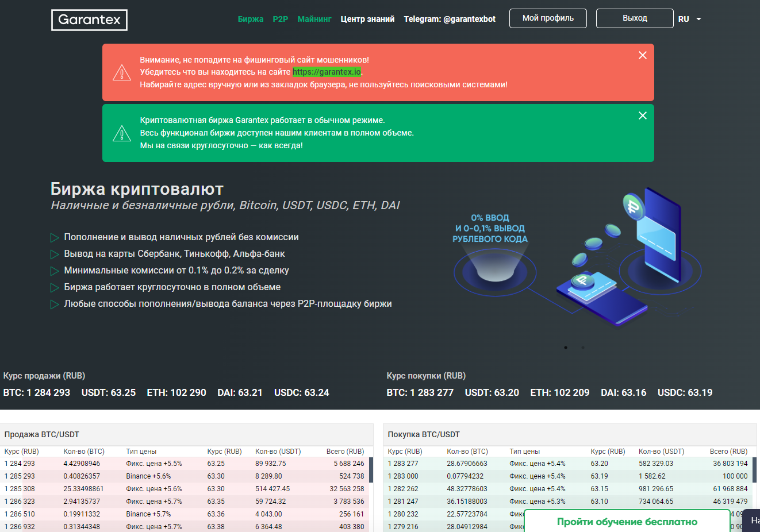Open the https://garantex.io link
The width and height of the screenshot is (760, 532).
(327, 72)
